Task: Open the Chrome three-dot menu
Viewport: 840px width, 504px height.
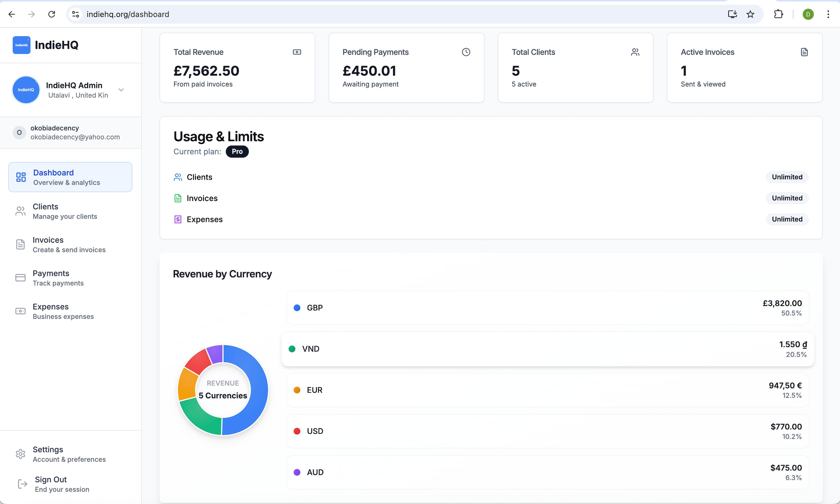Action: 828,14
